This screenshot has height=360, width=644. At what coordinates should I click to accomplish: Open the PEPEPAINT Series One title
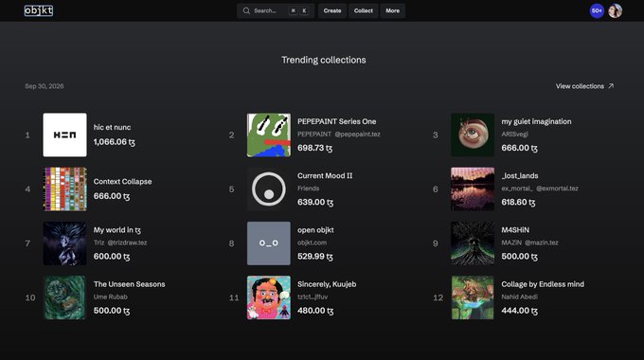click(337, 121)
